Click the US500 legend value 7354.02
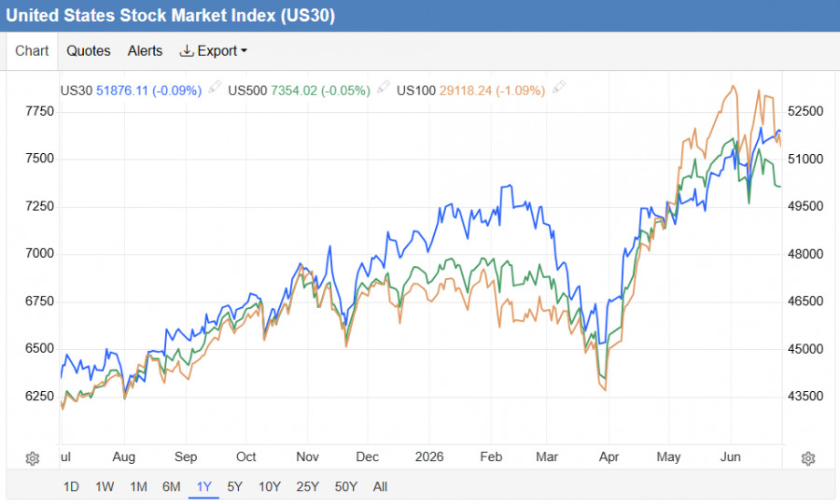 click(x=294, y=91)
